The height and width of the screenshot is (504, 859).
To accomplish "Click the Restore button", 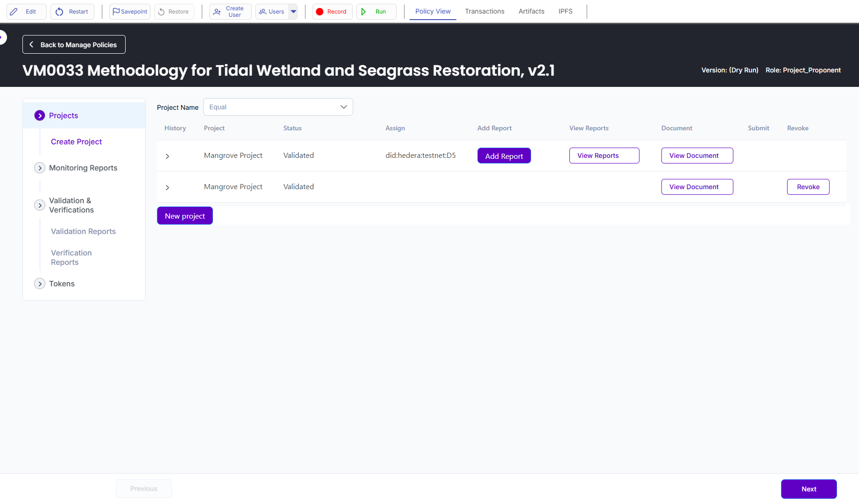I will 174,12.
